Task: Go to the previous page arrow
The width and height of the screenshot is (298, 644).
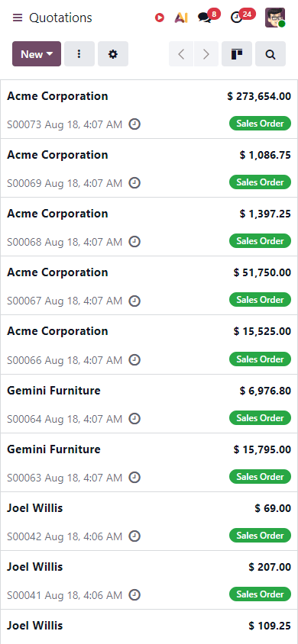Action: tap(181, 54)
